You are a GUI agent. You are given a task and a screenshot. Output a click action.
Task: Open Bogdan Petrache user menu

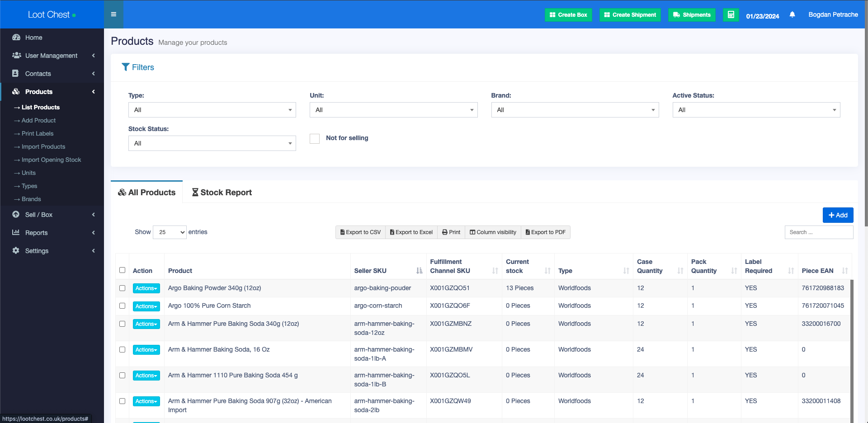(x=833, y=14)
